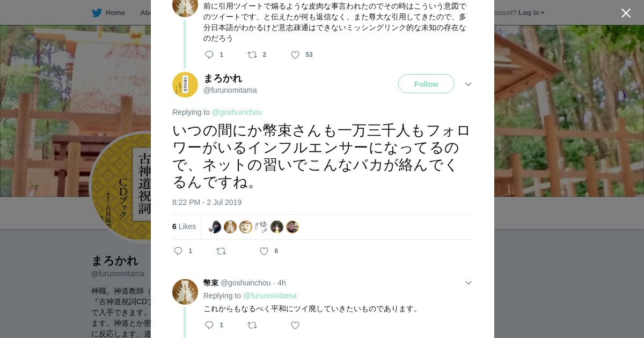The image size is (644, 338).
Task: Open @goshuinchou link in Replying to
Action: coord(237,112)
